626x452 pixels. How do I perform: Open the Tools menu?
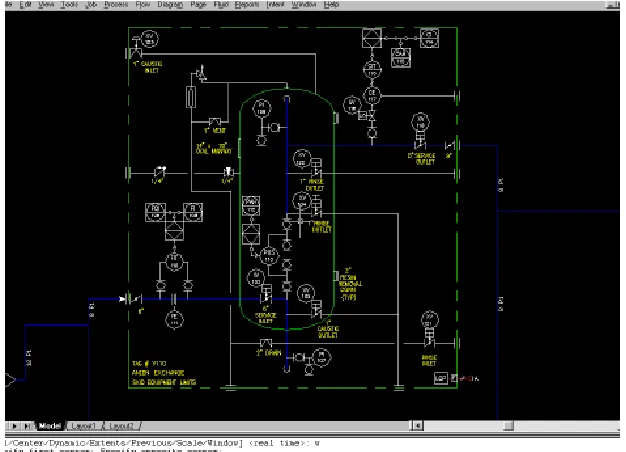tap(69, 4)
